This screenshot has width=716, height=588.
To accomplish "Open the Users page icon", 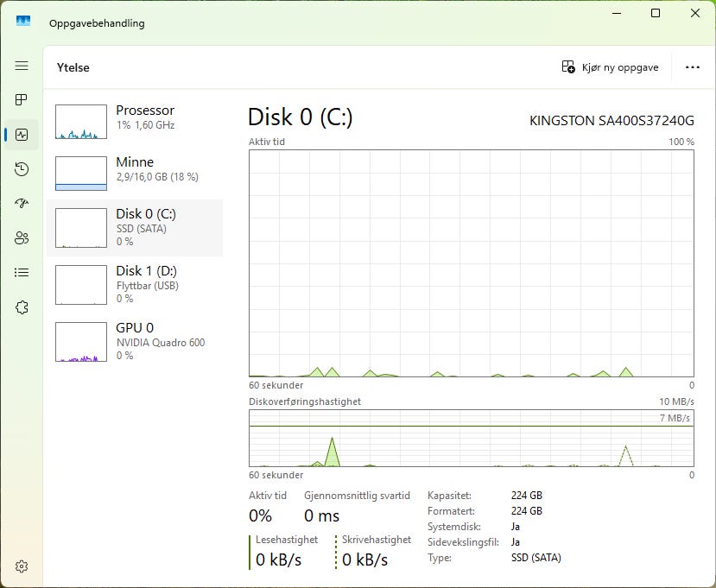I will [22, 237].
